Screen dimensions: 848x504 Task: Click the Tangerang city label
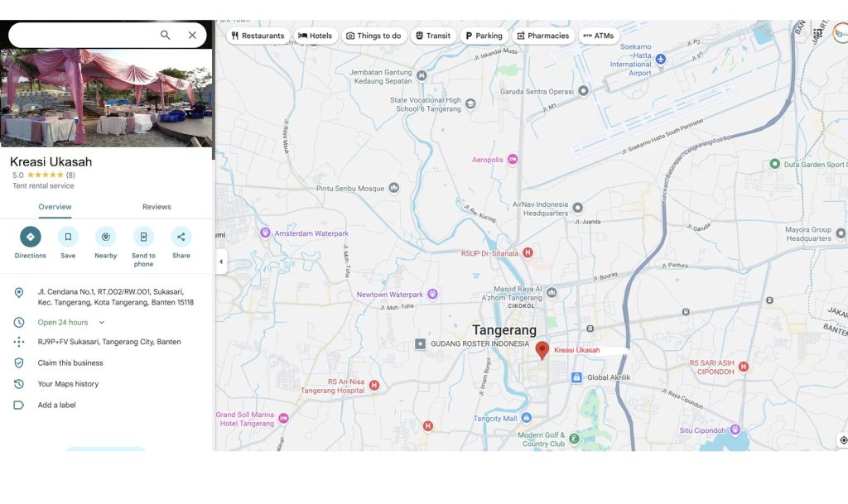(504, 330)
